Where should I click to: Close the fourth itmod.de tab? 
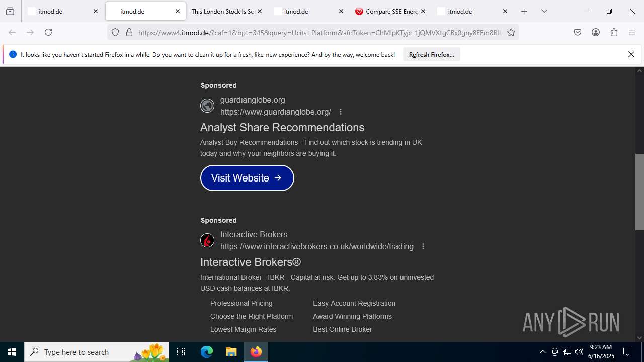pos(341,11)
